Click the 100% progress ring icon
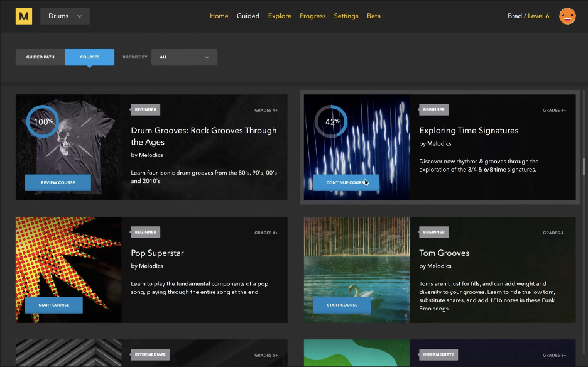 tap(43, 121)
